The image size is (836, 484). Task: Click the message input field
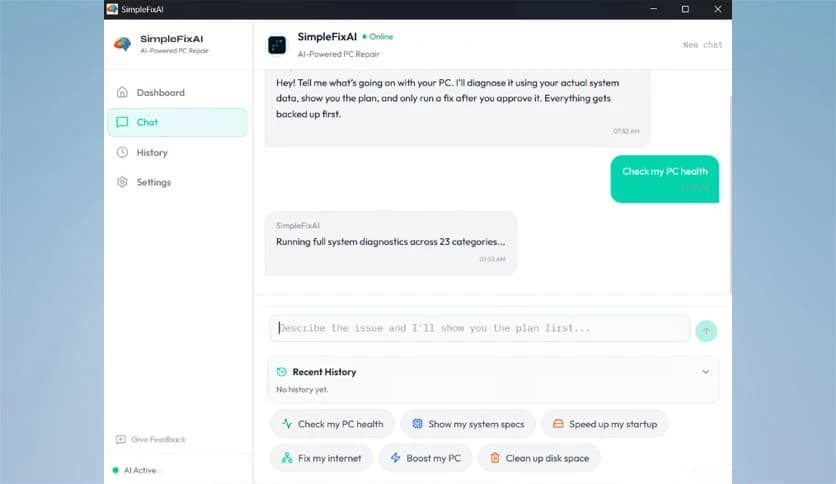[x=479, y=328]
